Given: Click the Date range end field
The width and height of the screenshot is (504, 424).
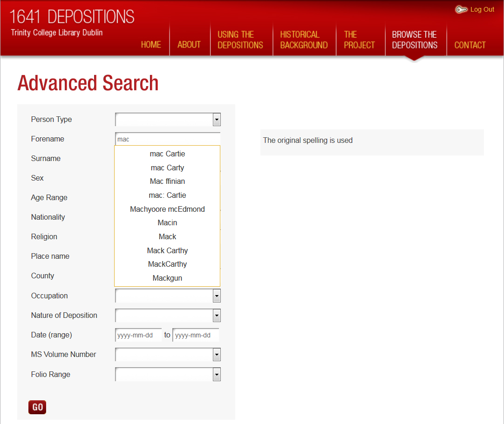Looking at the screenshot, I should [196, 335].
